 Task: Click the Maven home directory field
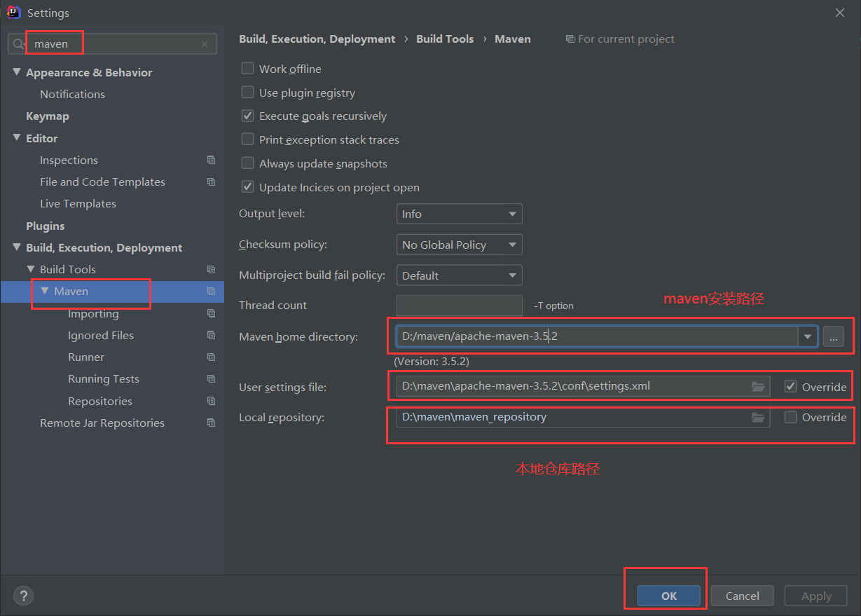point(597,336)
